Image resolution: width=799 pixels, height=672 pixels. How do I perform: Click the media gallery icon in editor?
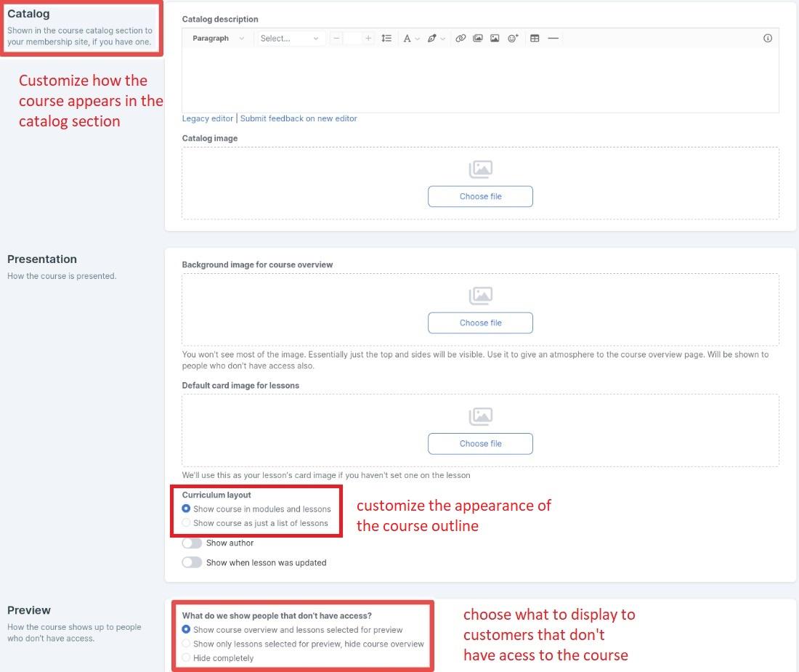tap(477, 39)
